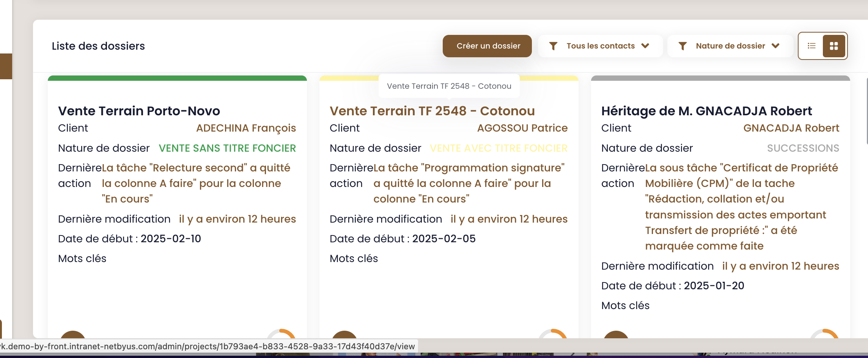Switch to list view layout
The width and height of the screenshot is (868, 358).
point(811,46)
